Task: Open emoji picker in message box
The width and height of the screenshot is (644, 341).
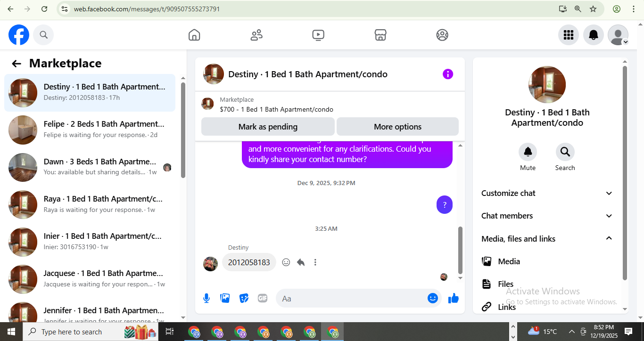Action: [x=433, y=298]
